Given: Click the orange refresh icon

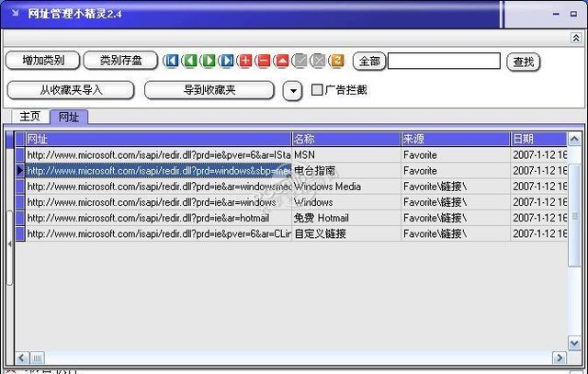Looking at the screenshot, I should [x=336, y=62].
